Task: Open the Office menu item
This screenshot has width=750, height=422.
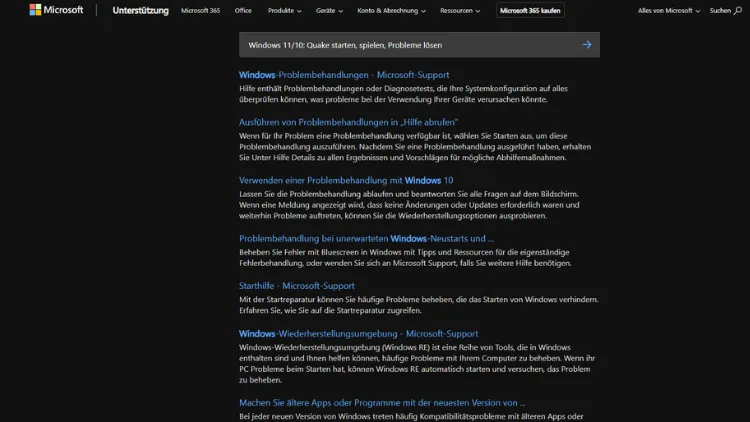Action: pos(243,11)
